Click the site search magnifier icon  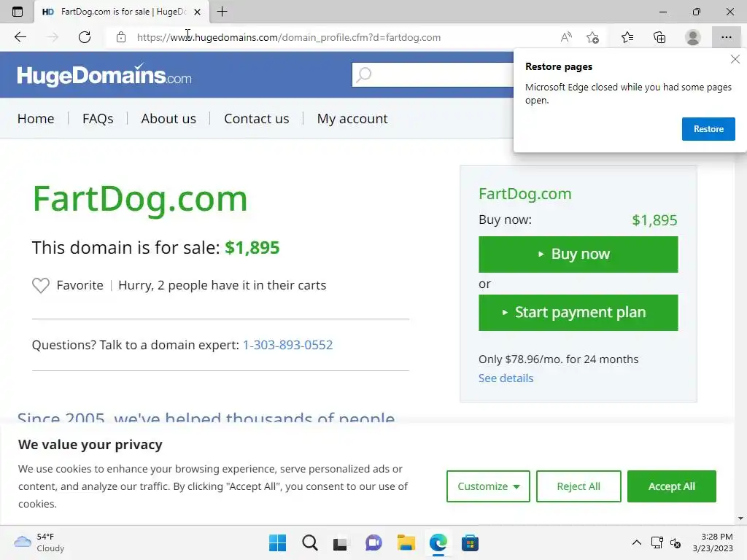click(364, 74)
